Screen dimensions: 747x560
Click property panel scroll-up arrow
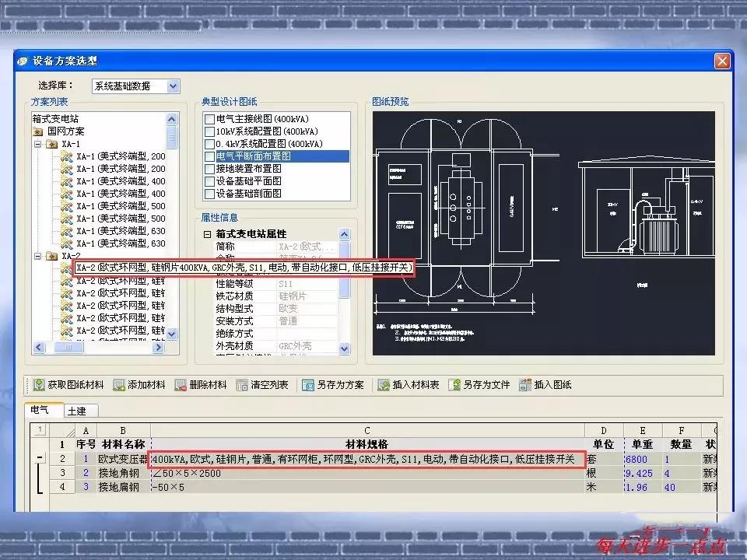click(344, 234)
